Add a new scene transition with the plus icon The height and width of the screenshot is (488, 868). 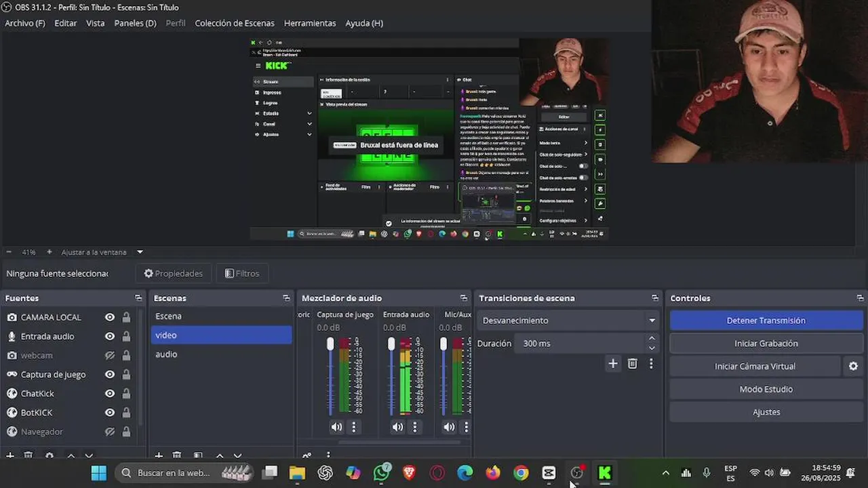coord(613,364)
